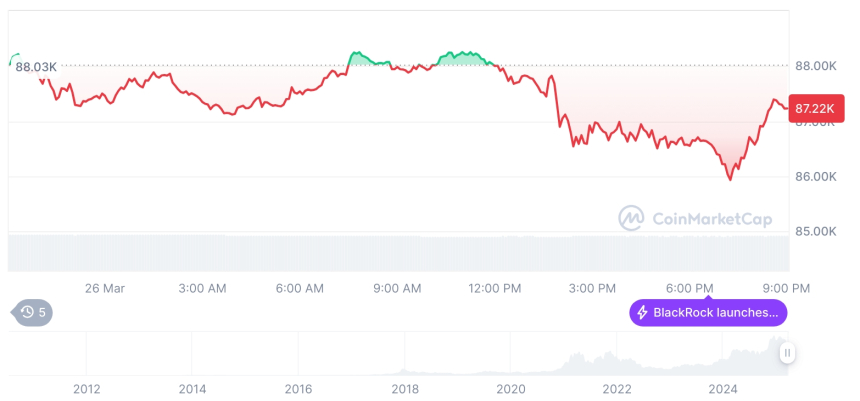Click the 26 Mar date label
The image size is (860, 401).
pos(105,288)
